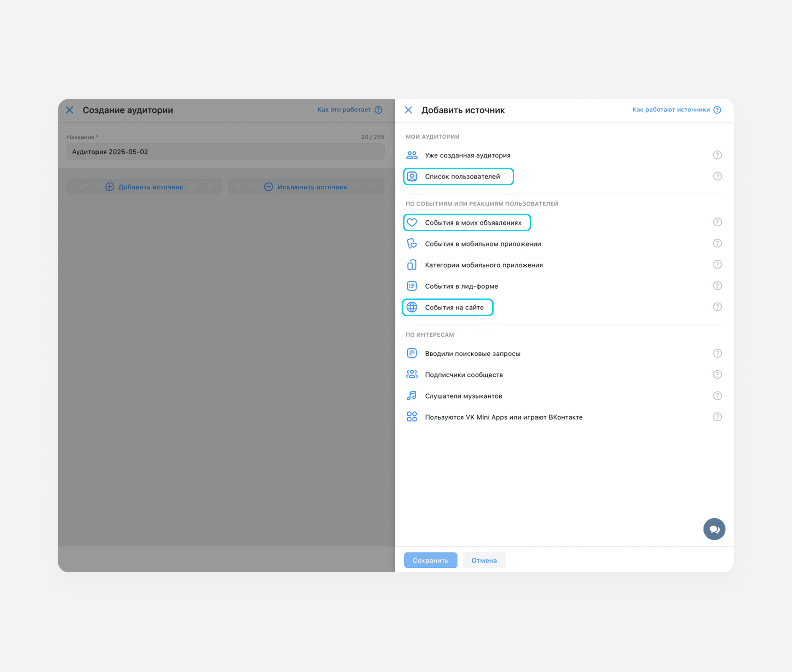Click heart icon of События в моих объявлениях
The image size is (792, 672).
click(412, 222)
